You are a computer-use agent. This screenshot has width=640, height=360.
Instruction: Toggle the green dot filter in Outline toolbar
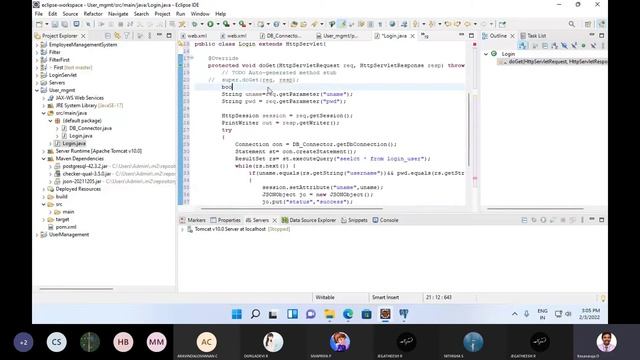[584, 46]
